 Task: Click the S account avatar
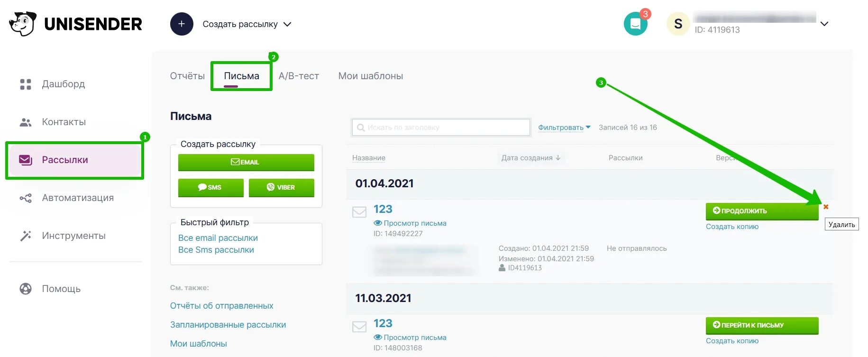click(x=678, y=24)
